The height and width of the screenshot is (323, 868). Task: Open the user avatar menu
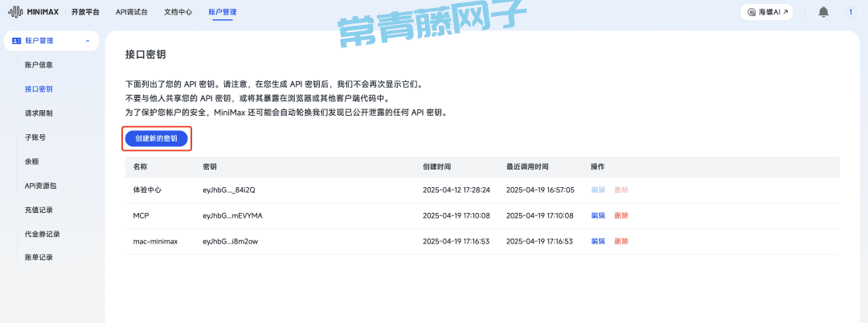[850, 12]
